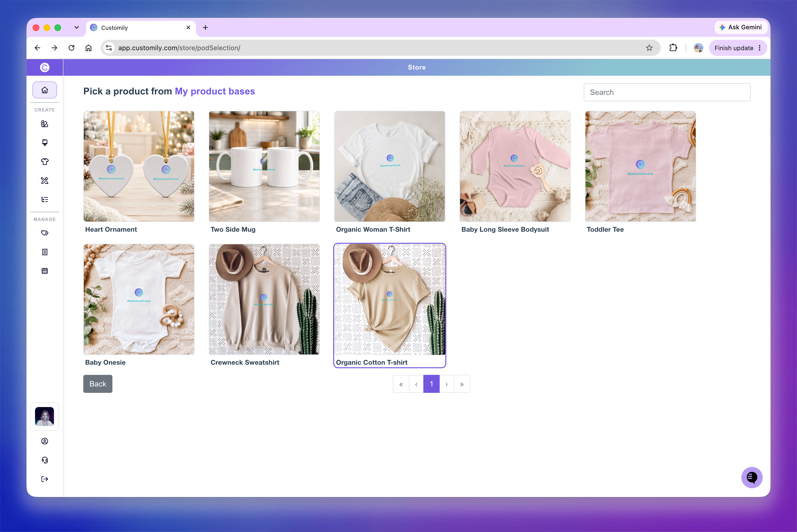Select the Organic Cotton T-shirt product

click(390, 305)
